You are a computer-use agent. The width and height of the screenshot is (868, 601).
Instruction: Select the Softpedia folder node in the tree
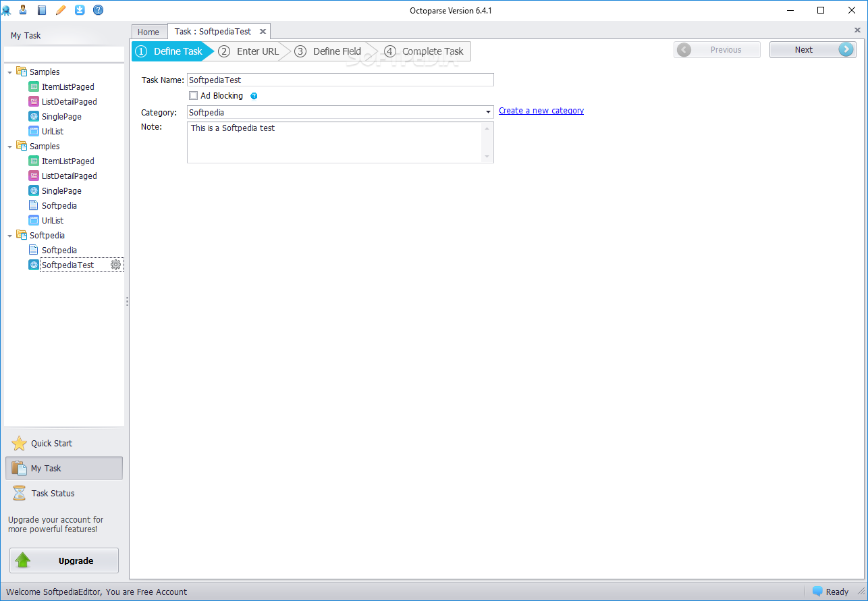pos(47,236)
